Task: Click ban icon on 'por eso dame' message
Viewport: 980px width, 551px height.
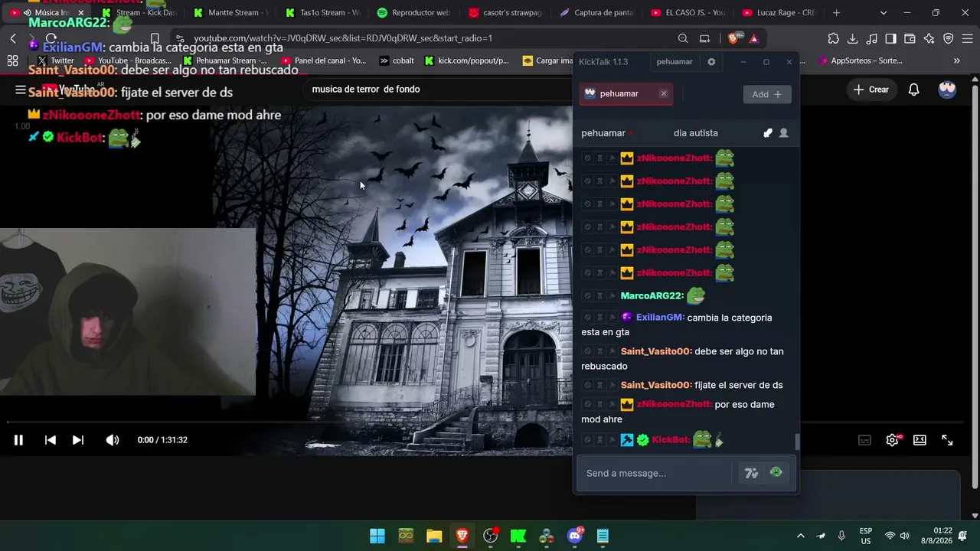Action: [588, 404]
